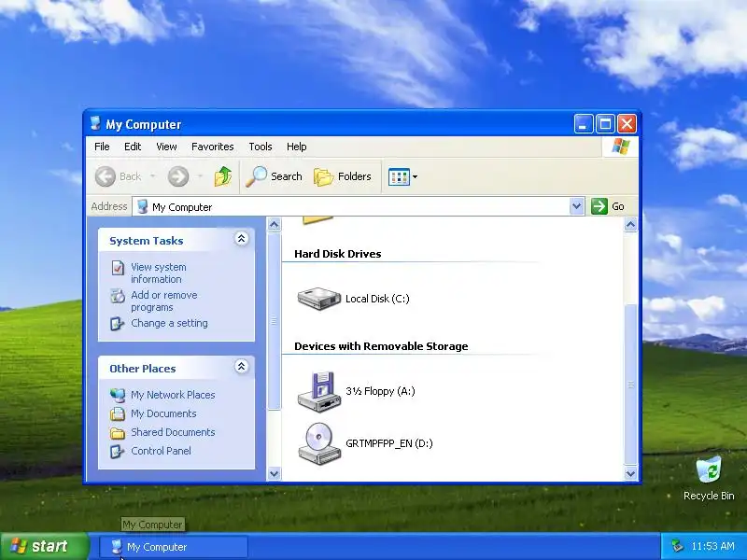Click Change a setting link
This screenshot has height=560, width=747.
coord(169,323)
